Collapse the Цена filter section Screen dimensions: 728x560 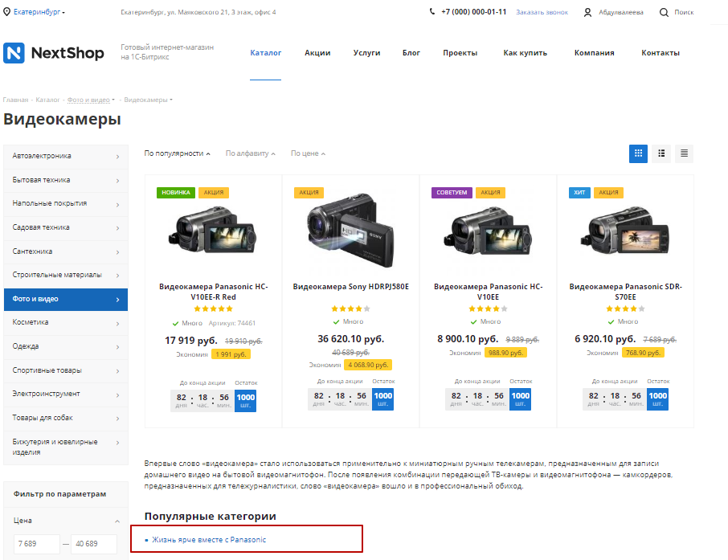(x=117, y=521)
